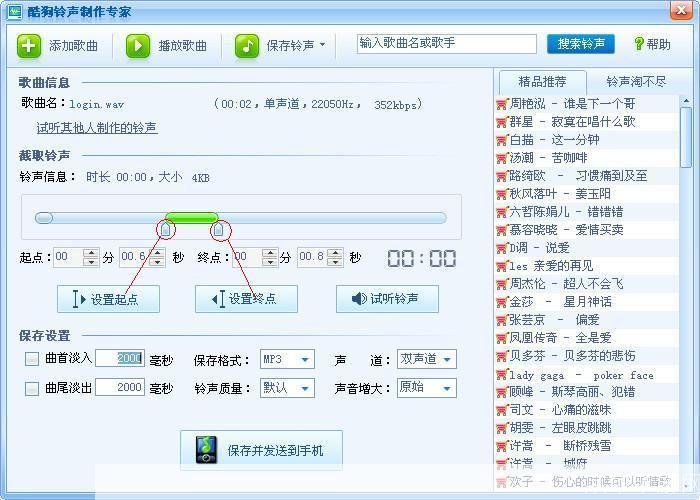Screen dimensions: 700x500
Task: Click the cart icon beside 汤潮 - 苦咖啡
Action: (x=502, y=158)
